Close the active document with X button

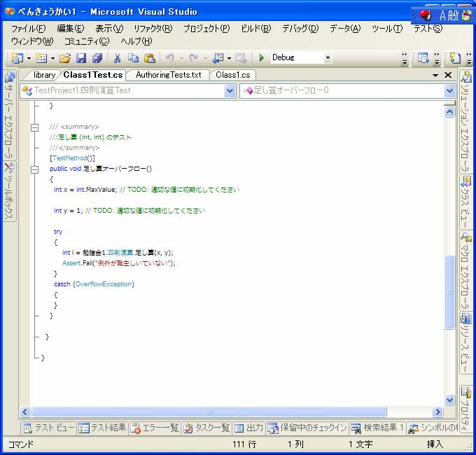coord(449,75)
